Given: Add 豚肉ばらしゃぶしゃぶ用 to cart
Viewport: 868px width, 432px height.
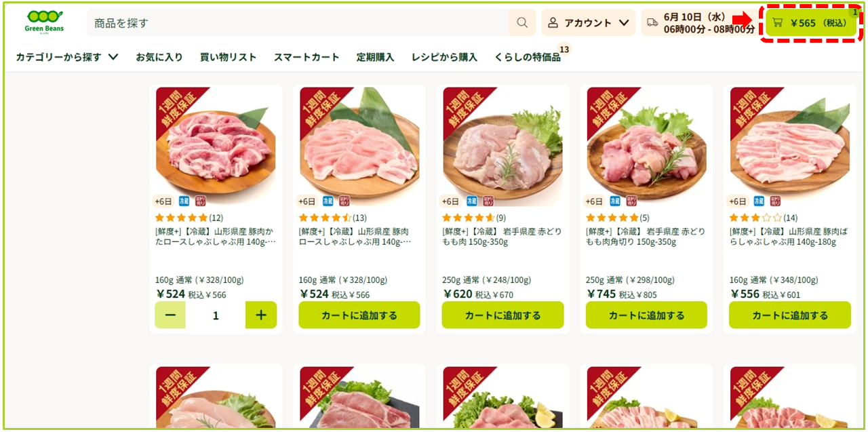Looking at the screenshot, I should click(x=790, y=315).
